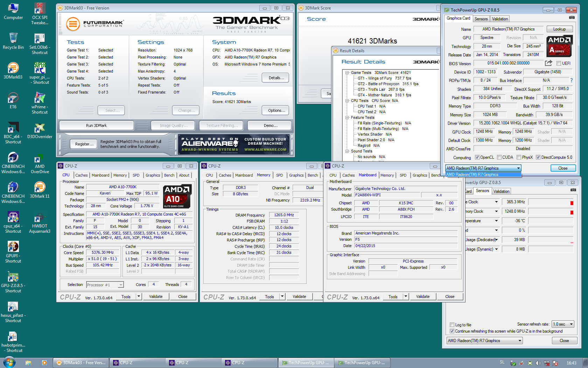Screen dimensions: 588x368
Task: Open the Memory Clock sensor dropdown arrow
Action: [x=496, y=211]
